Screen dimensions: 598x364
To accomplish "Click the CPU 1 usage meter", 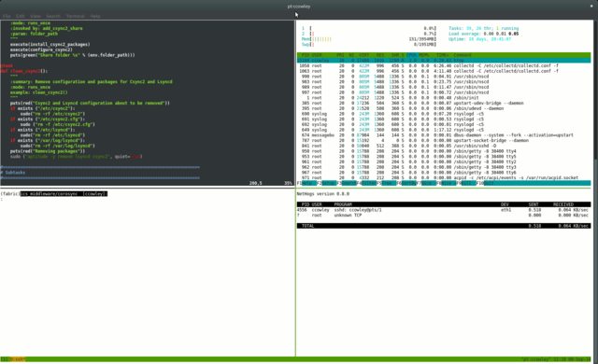I will [369, 29].
